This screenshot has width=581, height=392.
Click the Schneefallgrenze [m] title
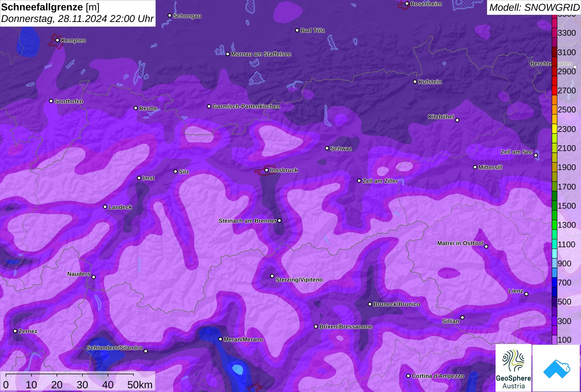point(50,7)
